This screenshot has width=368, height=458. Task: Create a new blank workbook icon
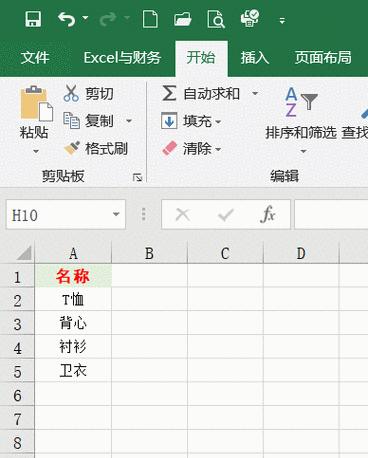tap(150, 19)
